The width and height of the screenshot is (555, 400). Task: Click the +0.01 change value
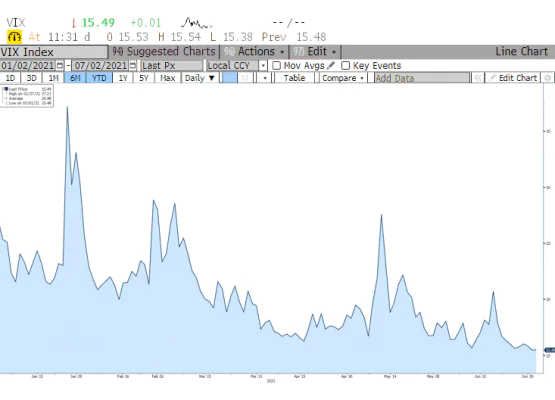point(146,23)
